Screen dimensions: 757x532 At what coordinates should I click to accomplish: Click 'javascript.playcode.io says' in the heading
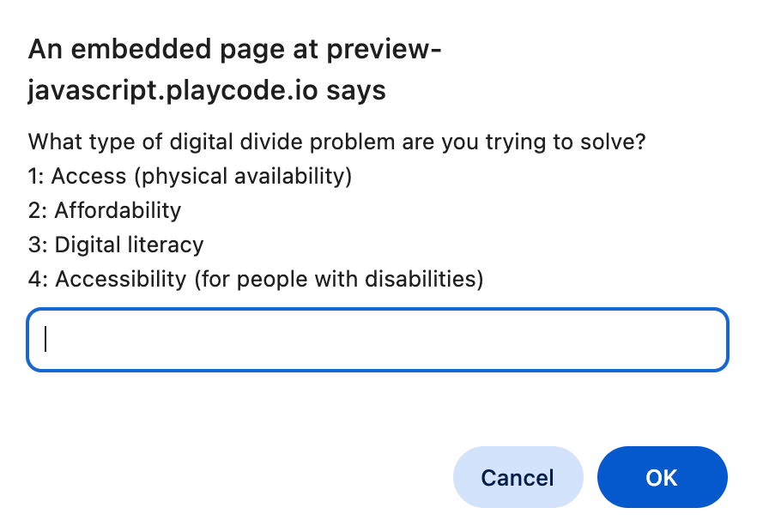coord(207,90)
